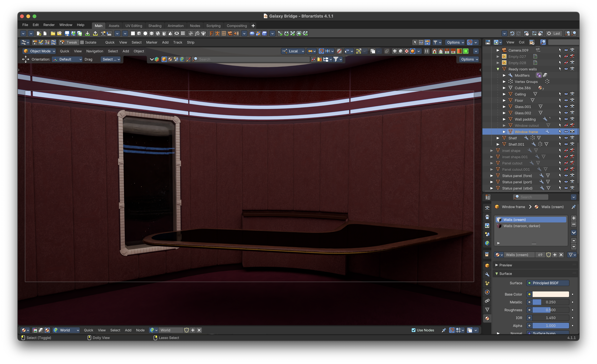This screenshot has height=364, width=597.
Task: Select rendered viewport shading sphere
Action: pyautogui.click(x=412, y=51)
